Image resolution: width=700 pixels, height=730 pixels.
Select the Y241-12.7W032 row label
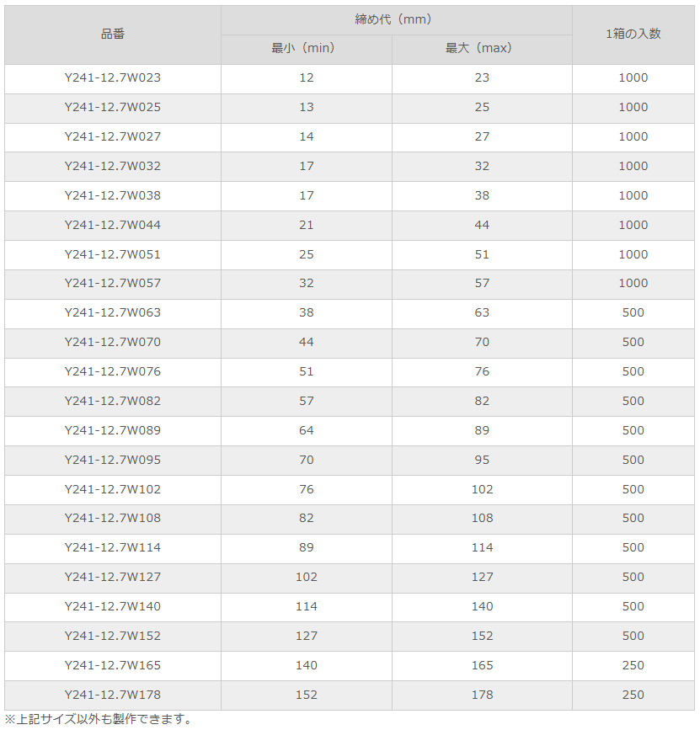[113, 166]
